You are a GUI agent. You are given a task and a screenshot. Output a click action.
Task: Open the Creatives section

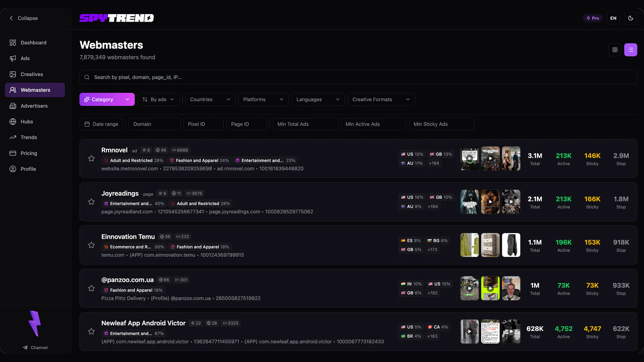(35, 74)
